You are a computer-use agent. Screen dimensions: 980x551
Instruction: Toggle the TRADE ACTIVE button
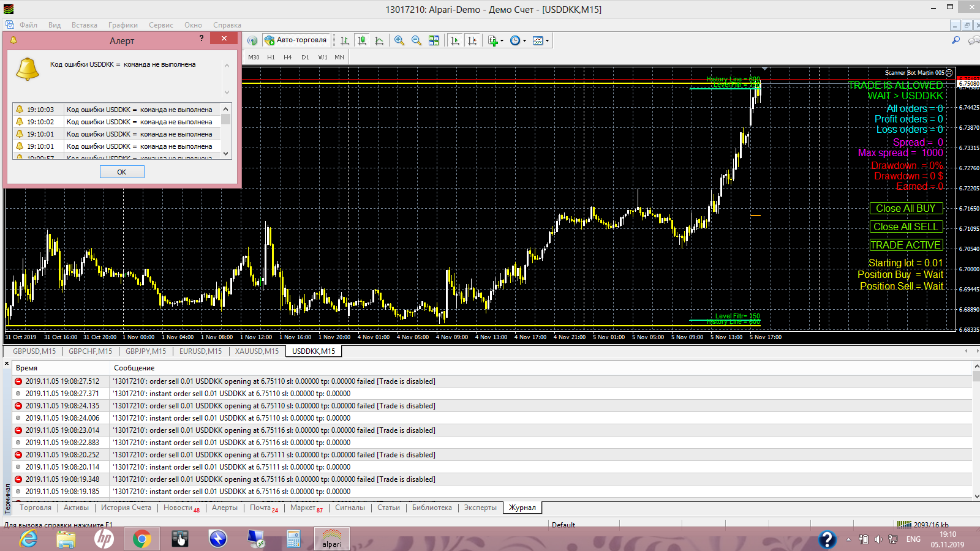click(906, 245)
